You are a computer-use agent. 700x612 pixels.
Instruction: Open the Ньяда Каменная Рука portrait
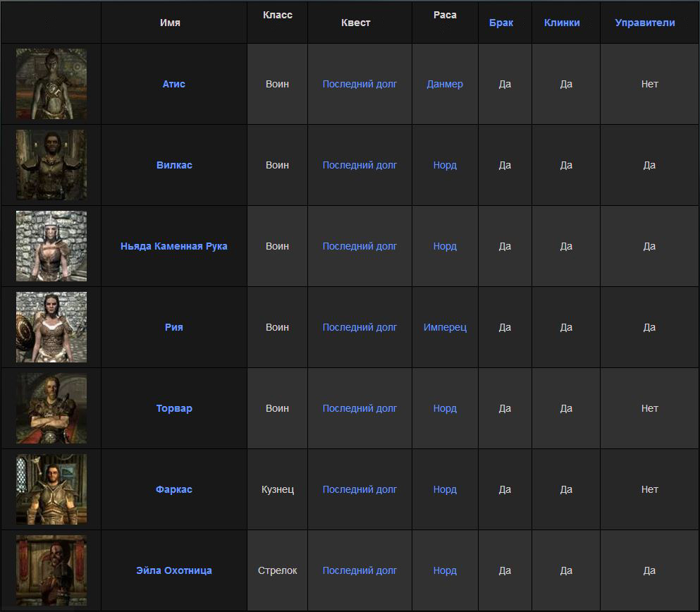coord(51,246)
